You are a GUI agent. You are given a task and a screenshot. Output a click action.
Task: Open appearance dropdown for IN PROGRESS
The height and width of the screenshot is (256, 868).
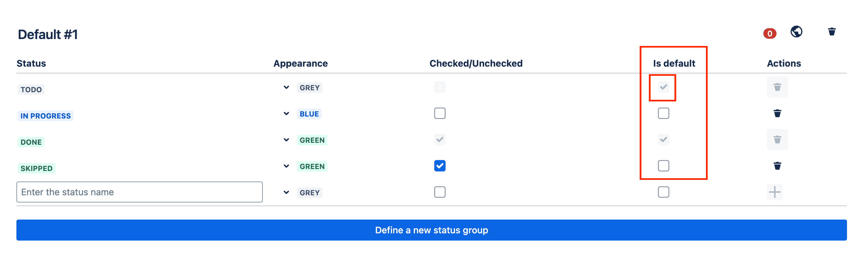(286, 114)
